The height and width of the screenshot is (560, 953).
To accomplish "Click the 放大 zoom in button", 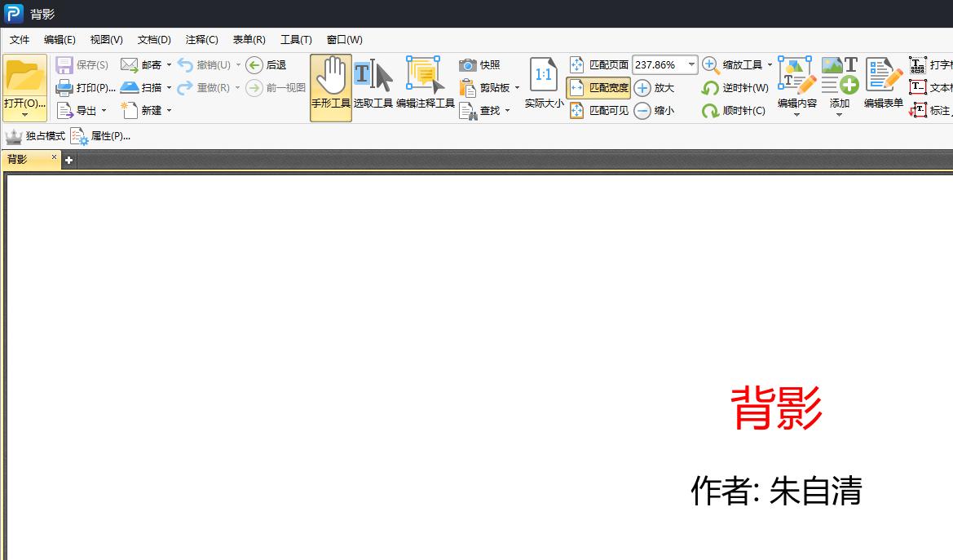I will point(657,87).
